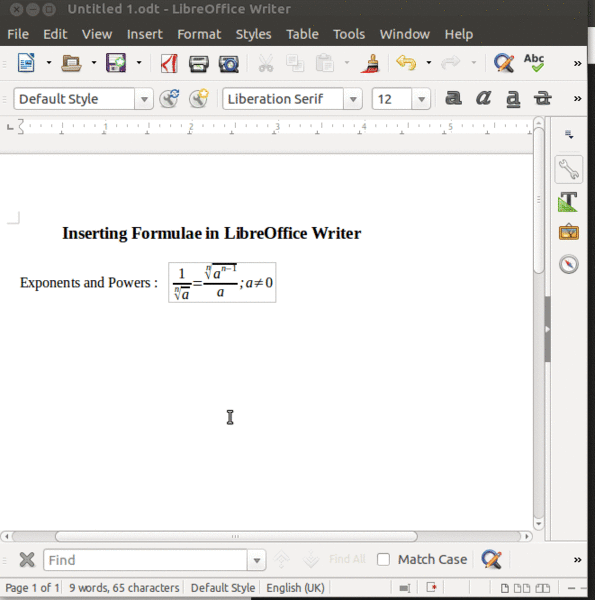This screenshot has height=600, width=595.
Task: Expand the Save dropdown arrow
Action: click(139, 62)
